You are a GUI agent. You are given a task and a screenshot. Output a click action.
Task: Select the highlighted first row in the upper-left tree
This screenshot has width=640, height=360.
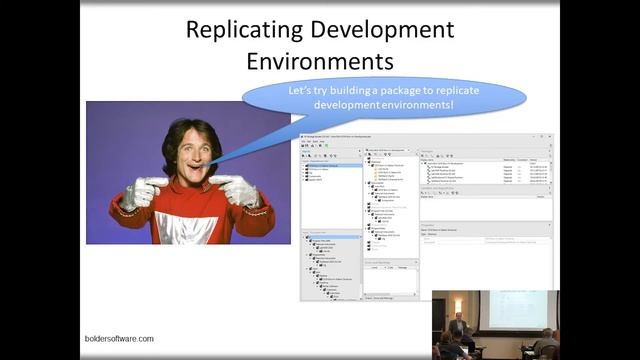331,166
